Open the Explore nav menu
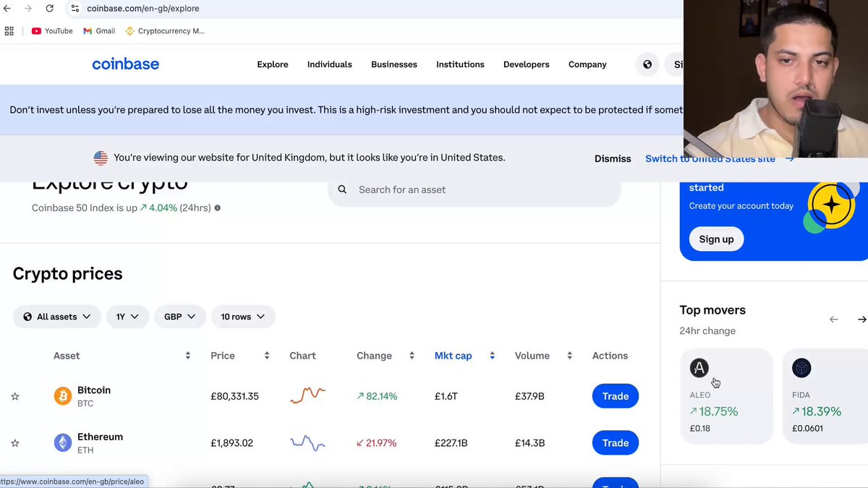This screenshot has width=868, height=488. [273, 64]
